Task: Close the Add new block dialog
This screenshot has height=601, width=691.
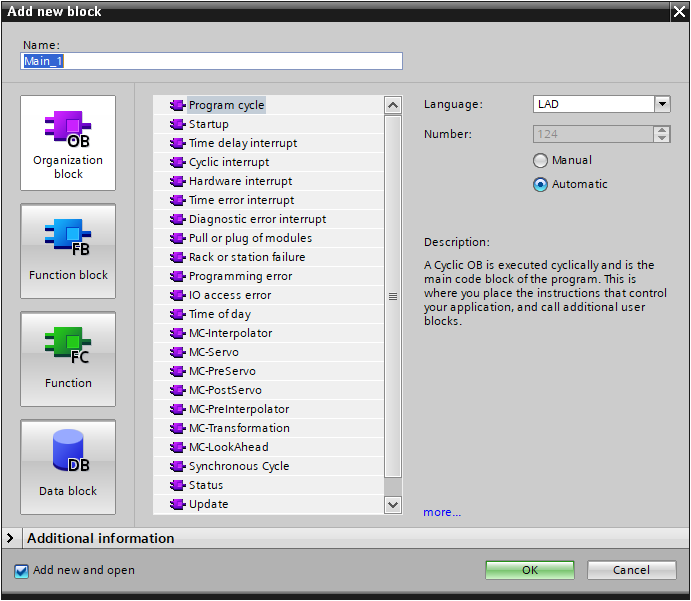Action: [680, 11]
